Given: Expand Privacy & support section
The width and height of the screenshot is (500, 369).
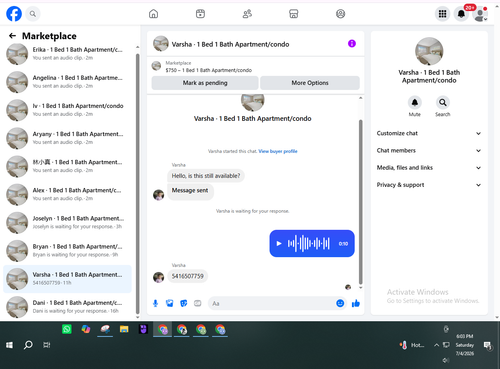Looking at the screenshot, I should [x=429, y=185].
